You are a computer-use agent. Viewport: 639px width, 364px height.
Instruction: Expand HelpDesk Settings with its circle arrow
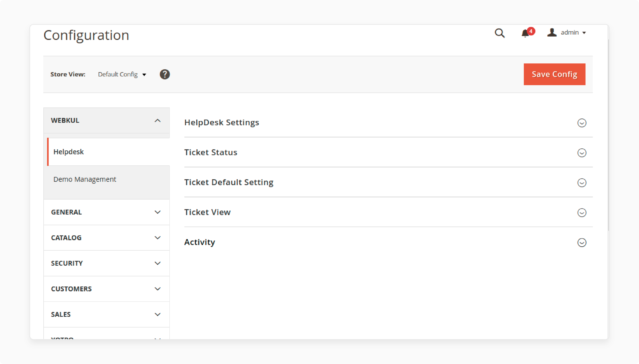click(x=582, y=123)
